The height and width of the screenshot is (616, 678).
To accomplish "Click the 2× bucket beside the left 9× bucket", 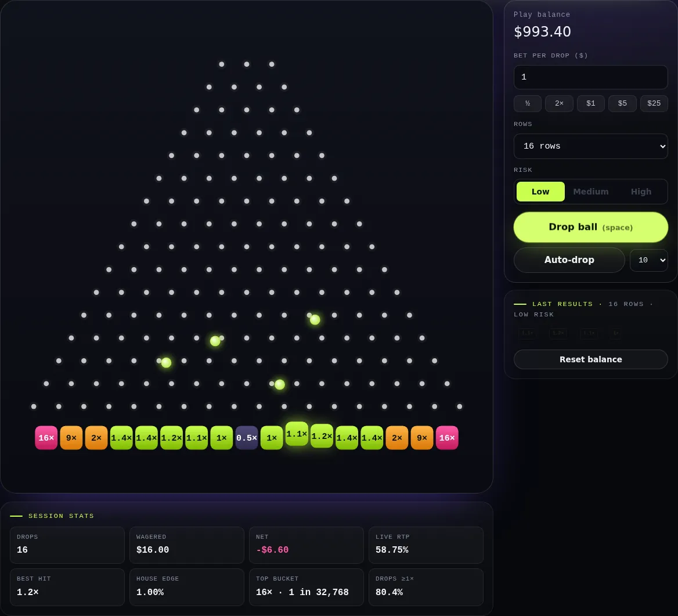I will pyautogui.click(x=96, y=438).
